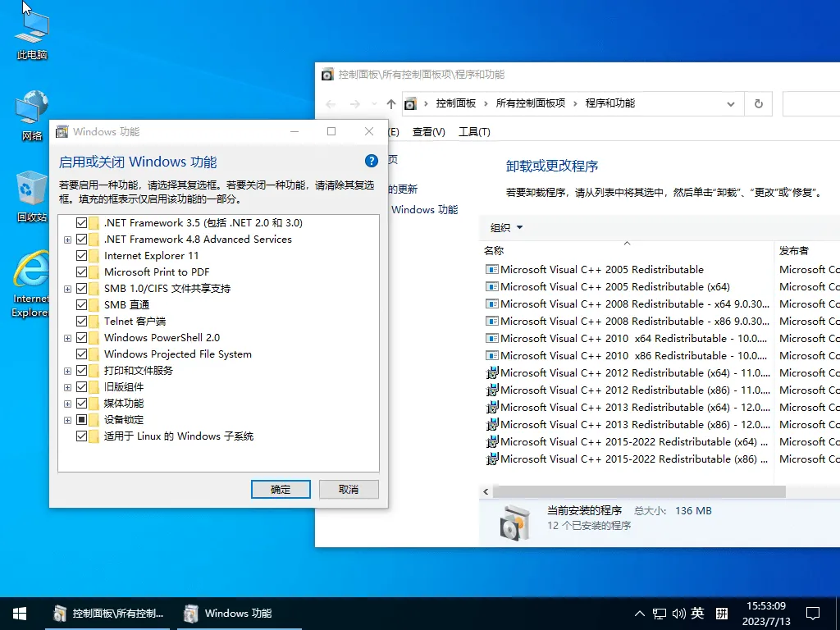The height and width of the screenshot is (630, 840).
Task: Toggle the 设备锁定 checkbox
Action: point(80,419)
